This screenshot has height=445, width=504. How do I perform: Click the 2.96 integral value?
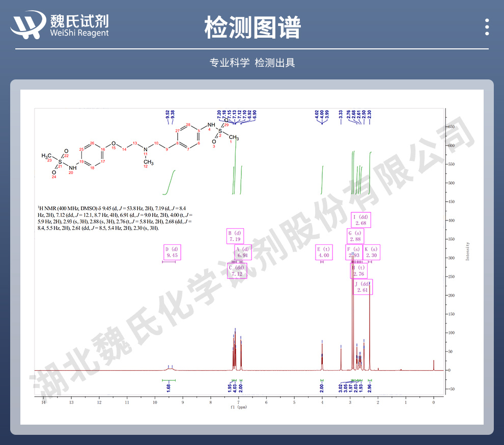point(370,388)
